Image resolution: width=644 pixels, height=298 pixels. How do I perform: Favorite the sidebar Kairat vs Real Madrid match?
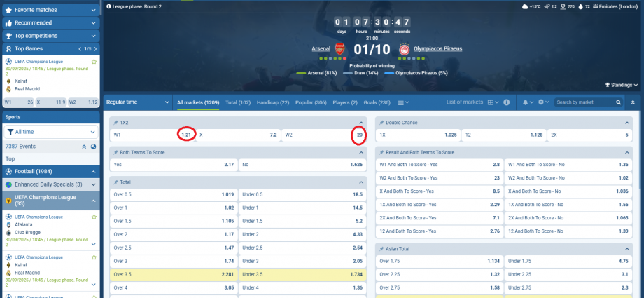tap(94, 257)
